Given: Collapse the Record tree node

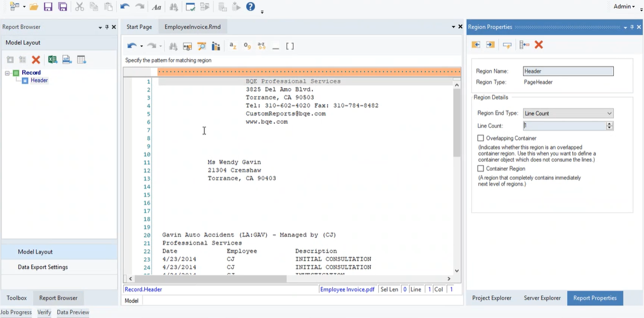Looking at the screenshot, I should pyautogui.click(x=8, y=73).
